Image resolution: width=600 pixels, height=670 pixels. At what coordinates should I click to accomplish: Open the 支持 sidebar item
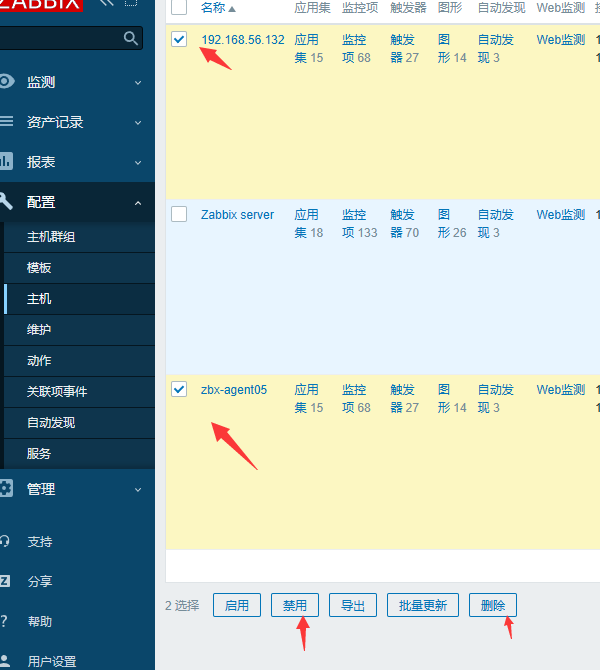click(40, 541)
